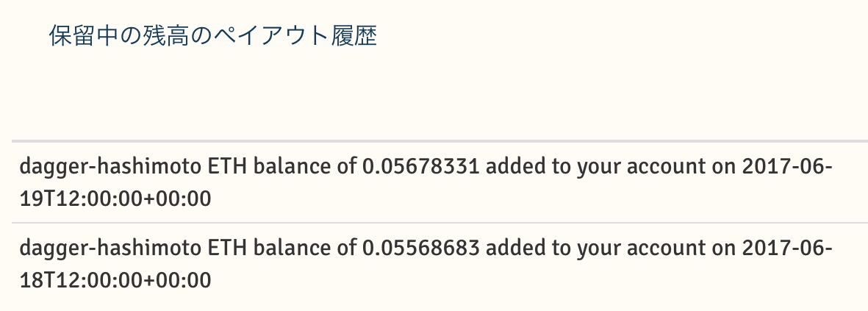Click the 19T12:00:00+00:00 timestamp text
The width and height of the screenshot is (868, 311).
[115, 199]
